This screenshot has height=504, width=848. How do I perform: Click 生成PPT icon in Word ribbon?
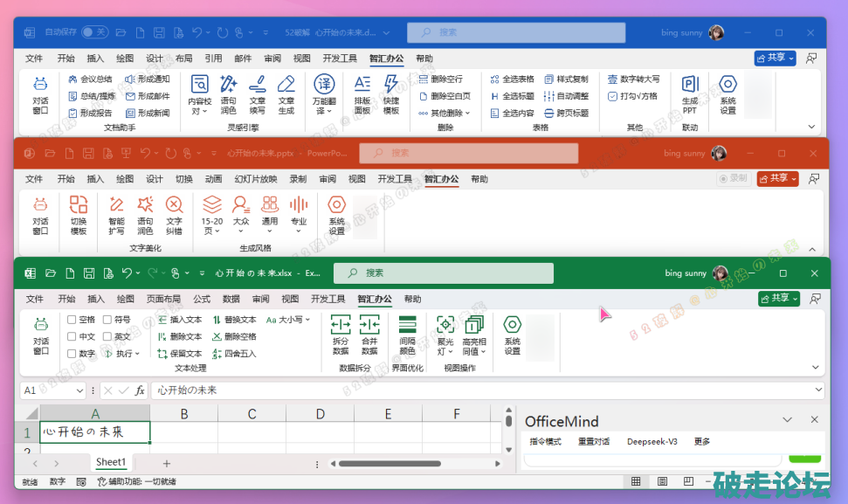pos(689,86)
